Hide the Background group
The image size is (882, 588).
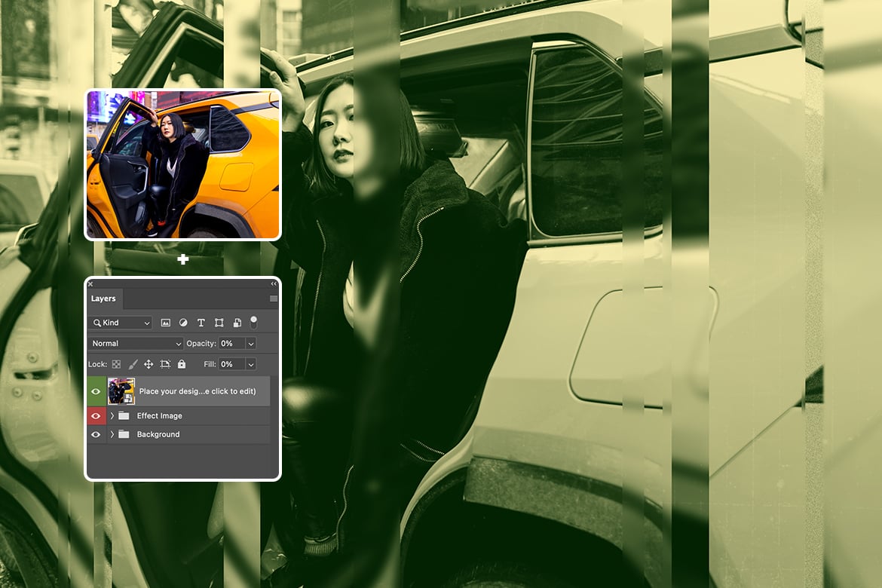pyautogui.click(x=96, y=434)
